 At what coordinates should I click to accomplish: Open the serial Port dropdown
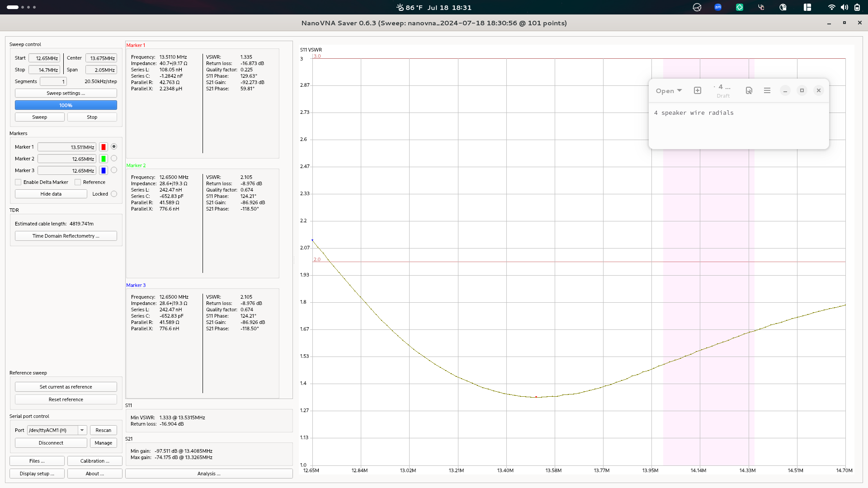point(57,430)
